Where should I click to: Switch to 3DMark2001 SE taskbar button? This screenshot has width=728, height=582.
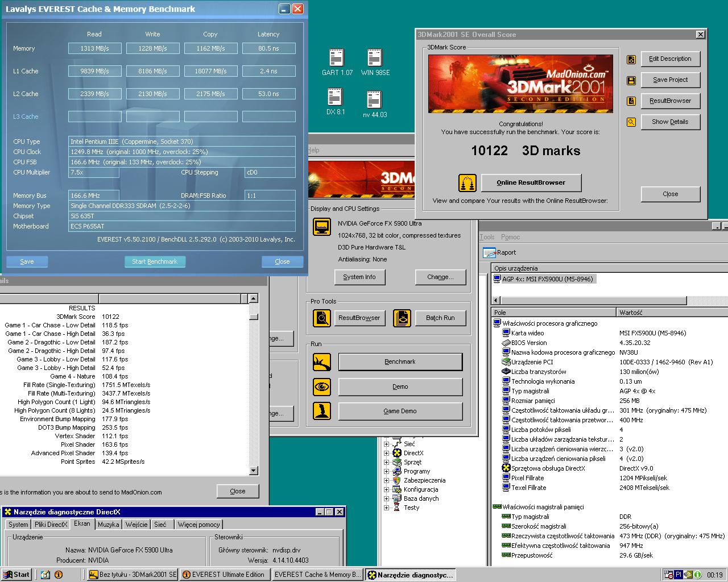(x=133, y=575)
